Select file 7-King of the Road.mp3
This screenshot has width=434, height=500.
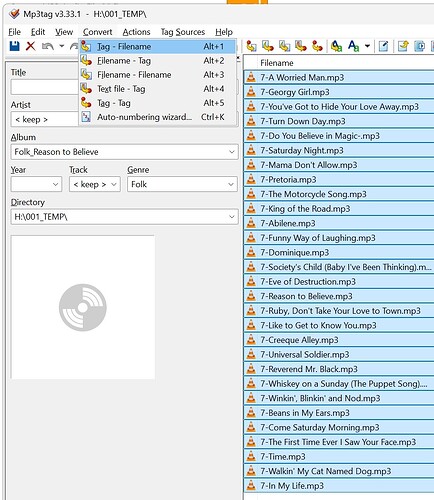tap(339, 209)
